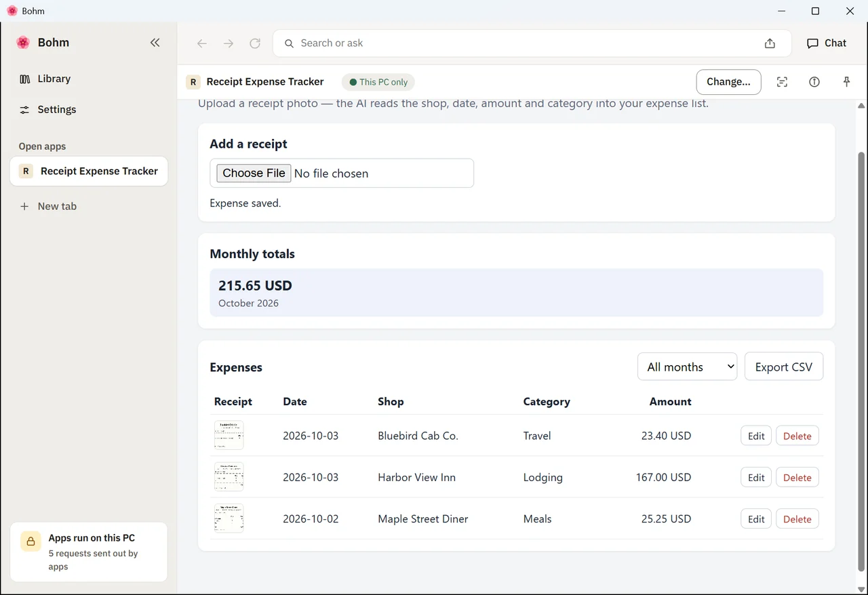This screenshot has height=595, width=868.
Task: Delete the Bluebird Cab Co. expense
Action: (x=797, y=436)
